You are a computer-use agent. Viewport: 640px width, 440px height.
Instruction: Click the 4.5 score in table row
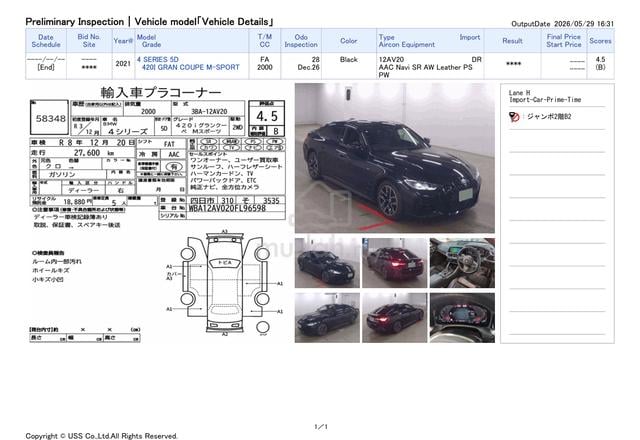click(600, 60)
